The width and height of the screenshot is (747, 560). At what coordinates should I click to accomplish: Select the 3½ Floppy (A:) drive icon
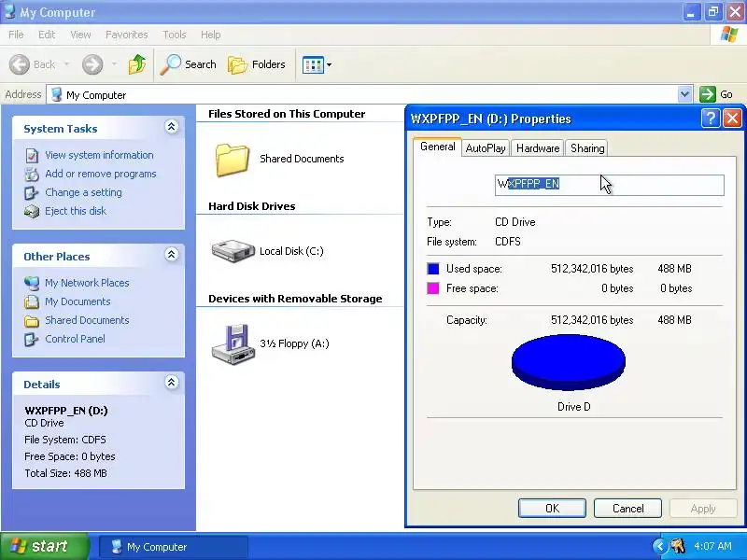[x=233, y=344]
